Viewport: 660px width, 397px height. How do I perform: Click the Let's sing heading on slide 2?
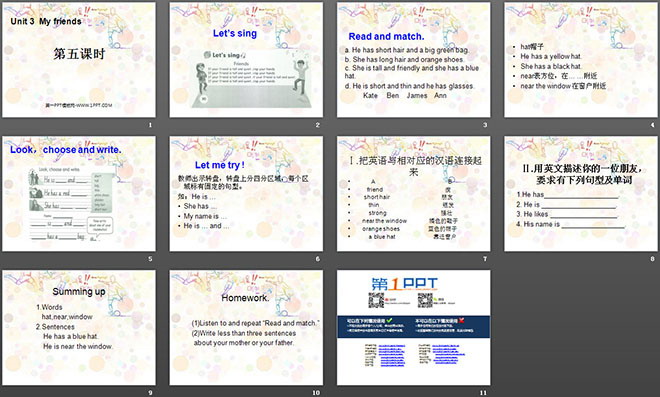[x=235, y=33]
